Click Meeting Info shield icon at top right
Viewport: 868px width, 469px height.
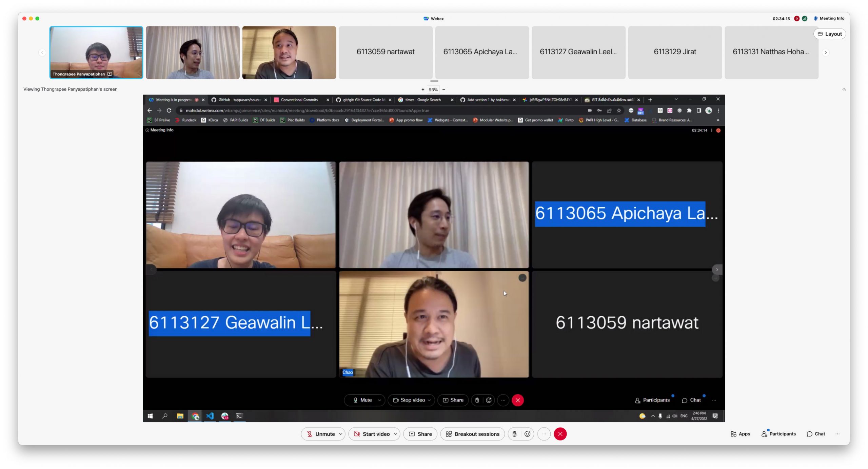[815, 18]
